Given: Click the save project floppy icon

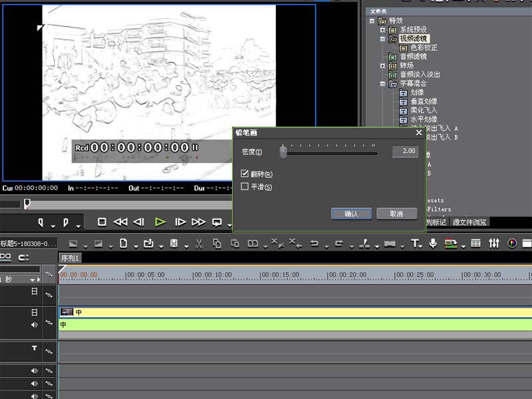Looking at the screenshot, I should (174, 243).
